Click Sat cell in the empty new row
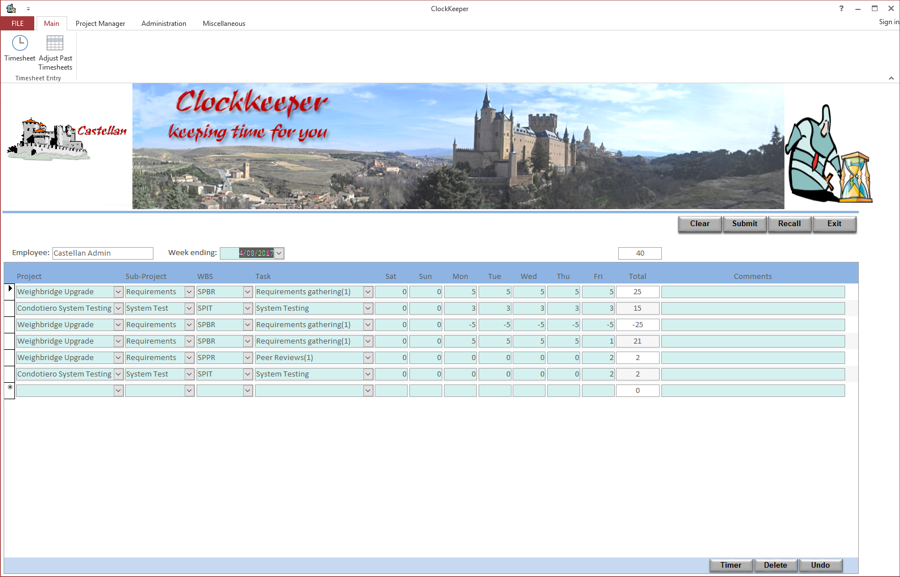Screen dimensions: 900x577 point(391,390)
